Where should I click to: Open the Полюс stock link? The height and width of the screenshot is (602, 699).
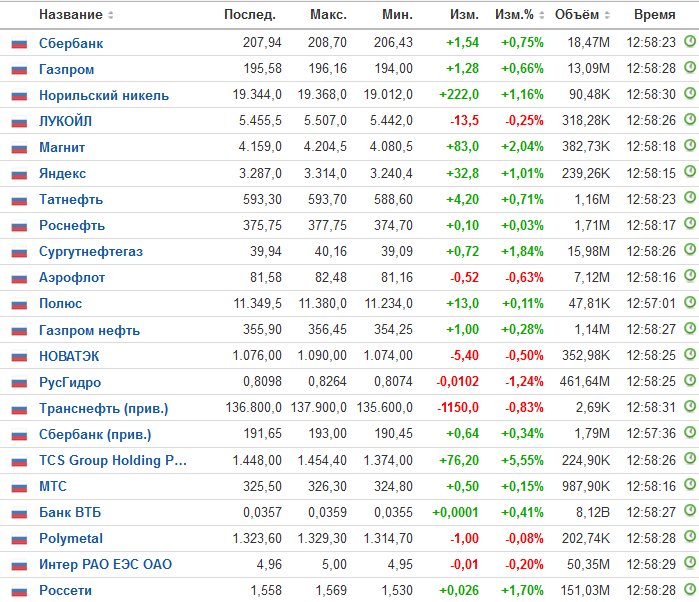[x=61, y=304]
